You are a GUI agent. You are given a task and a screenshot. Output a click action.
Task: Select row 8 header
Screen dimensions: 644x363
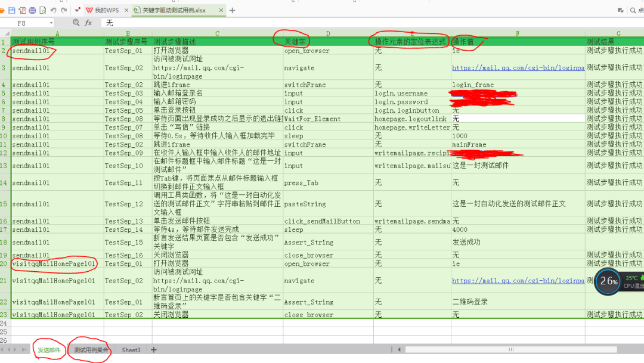click(x=5, y=119)
